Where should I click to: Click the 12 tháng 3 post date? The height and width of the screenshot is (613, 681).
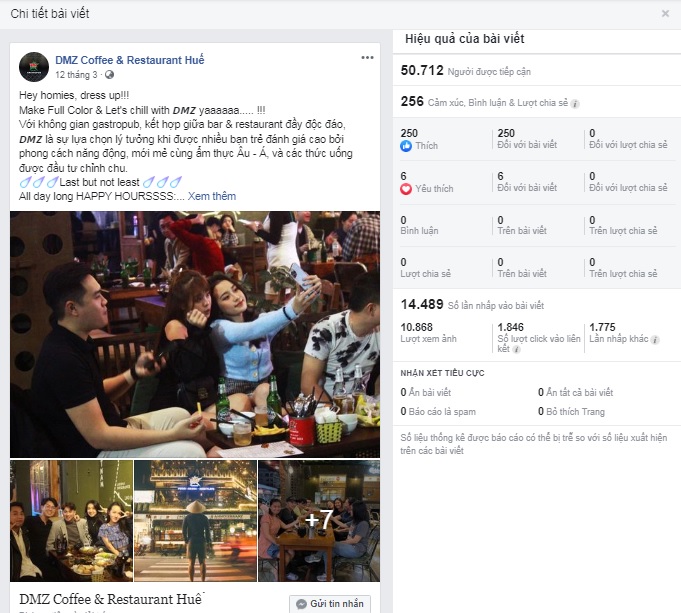click(76, 75)
